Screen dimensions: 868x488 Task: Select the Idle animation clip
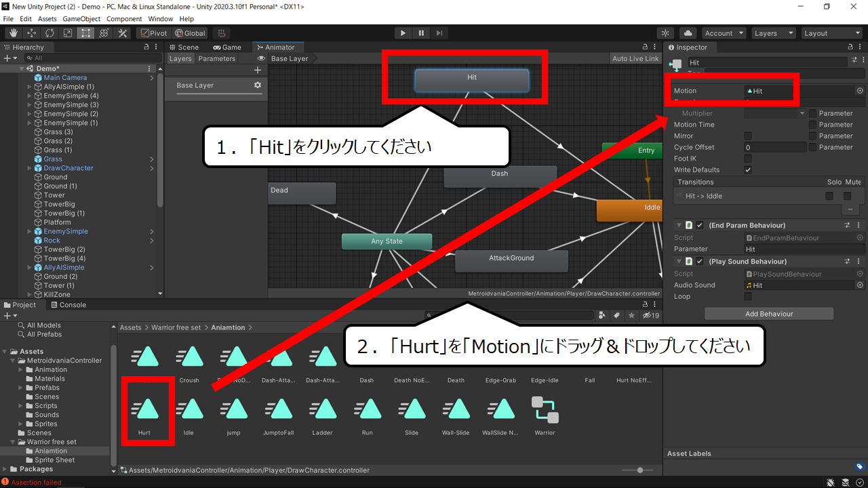(189, 415)
